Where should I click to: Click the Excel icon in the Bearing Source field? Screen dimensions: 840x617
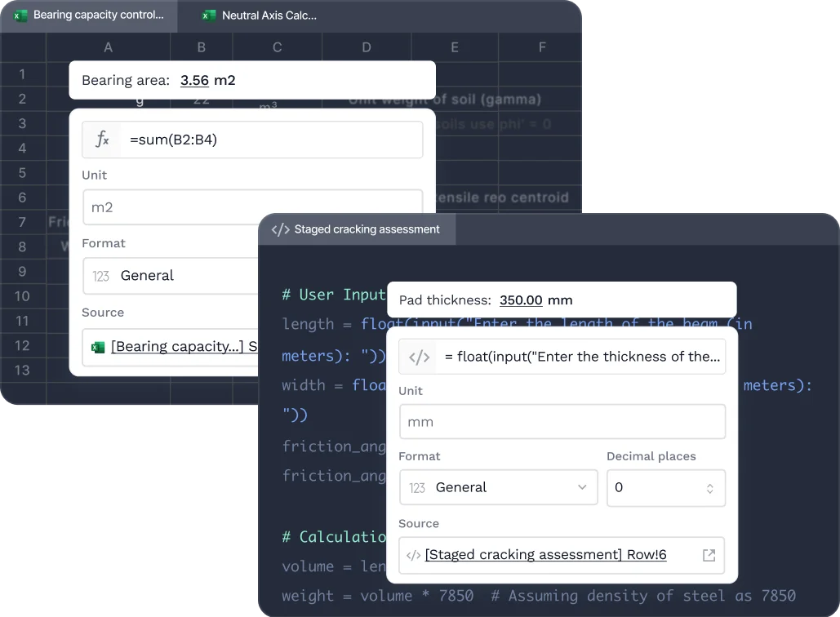click(98, 348)
